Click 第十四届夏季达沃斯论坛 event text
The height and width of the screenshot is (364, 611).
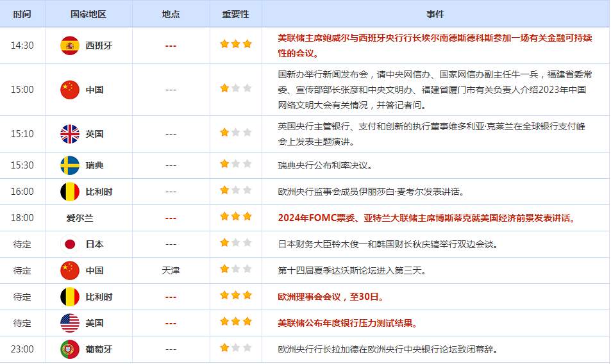(x=352, y=270)
